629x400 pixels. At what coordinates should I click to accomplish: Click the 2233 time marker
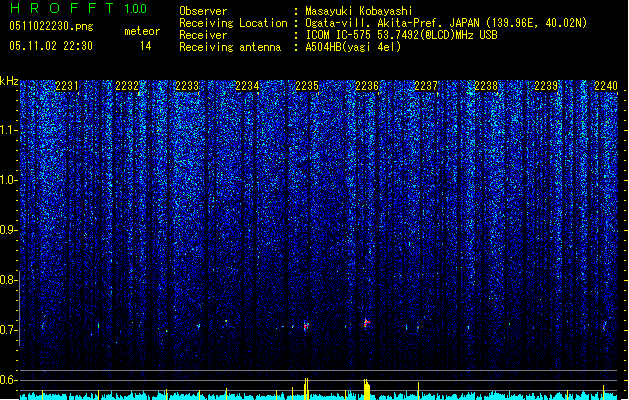[x=187, y=86]
